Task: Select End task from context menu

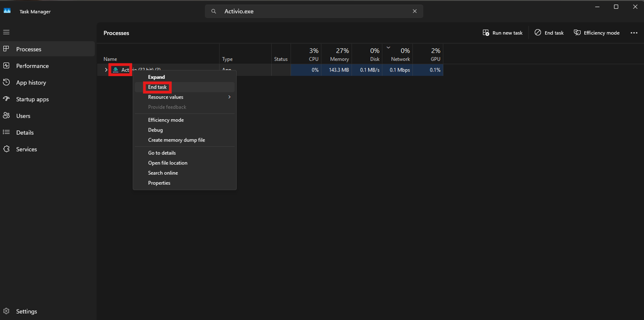Action: pos(157,87)
